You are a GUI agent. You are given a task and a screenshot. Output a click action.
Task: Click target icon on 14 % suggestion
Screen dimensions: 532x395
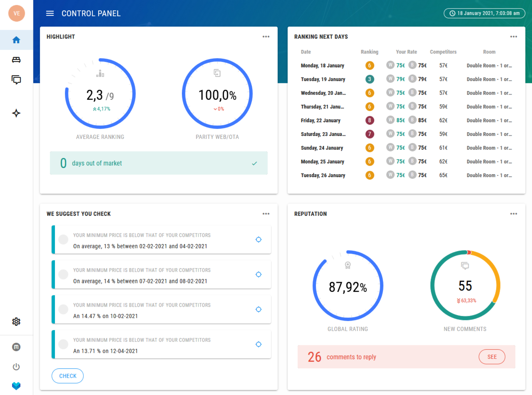pyautogui.click(x=259, y=275)
